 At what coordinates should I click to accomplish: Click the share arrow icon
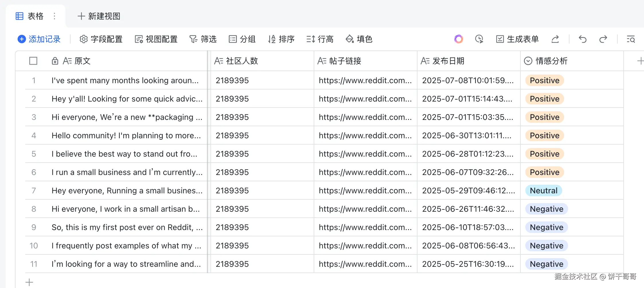[x=555, y=39]
